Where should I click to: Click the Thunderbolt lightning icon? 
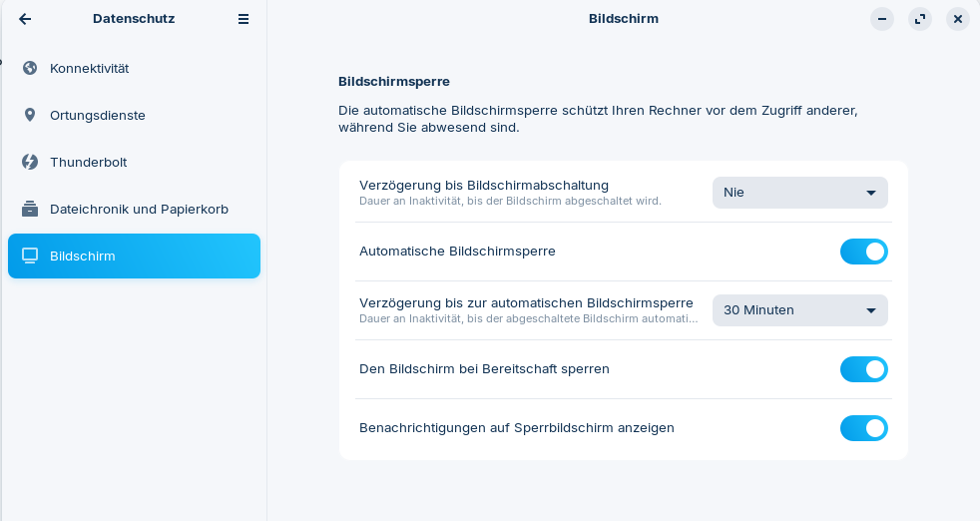pos(29,162)
